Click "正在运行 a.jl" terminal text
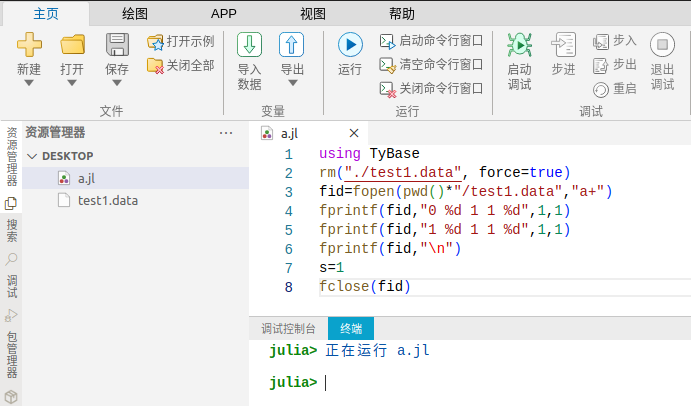The height and width of the screenshot is (406, 691). [x=377, y=350]
